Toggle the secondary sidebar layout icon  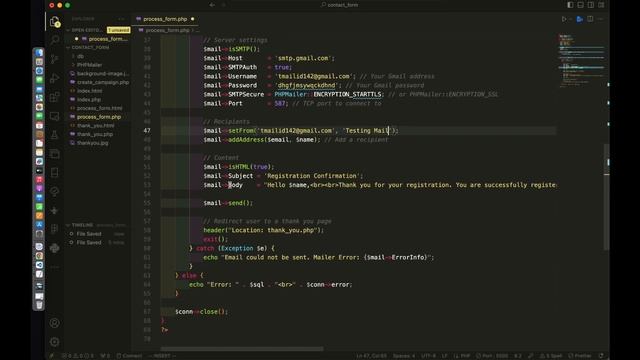591,5
